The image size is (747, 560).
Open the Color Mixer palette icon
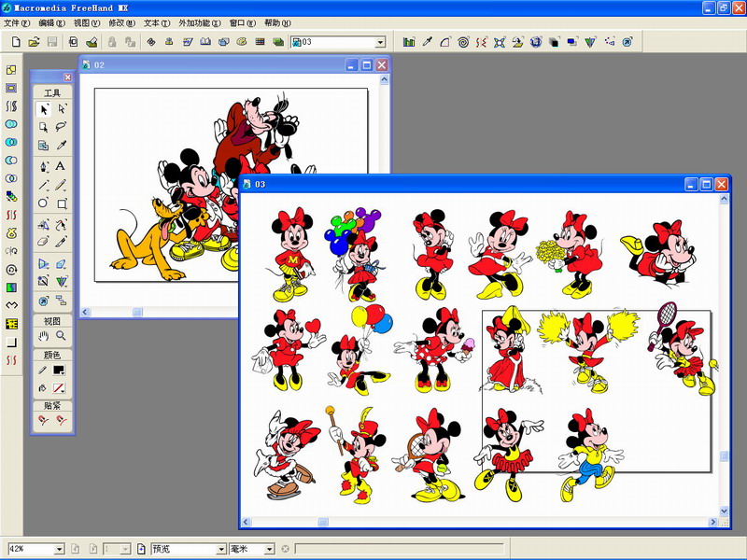(x=242, y=42)
